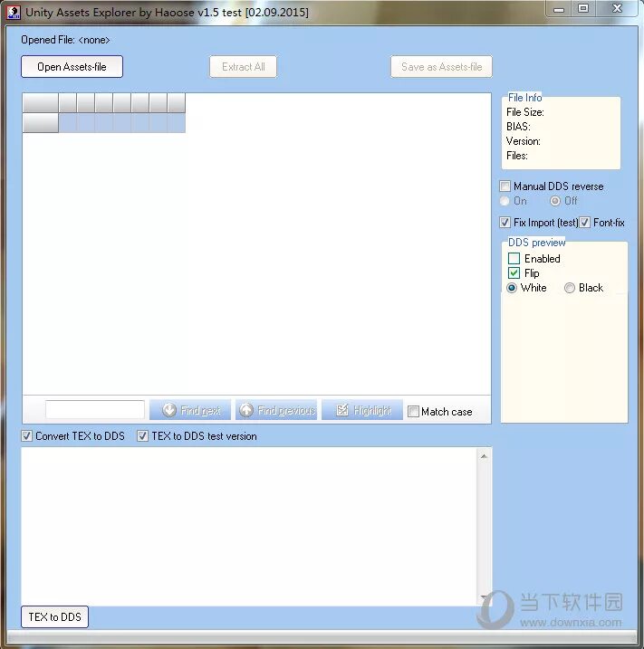
Task: Click the TEX to DDS button
Action: 54,616
